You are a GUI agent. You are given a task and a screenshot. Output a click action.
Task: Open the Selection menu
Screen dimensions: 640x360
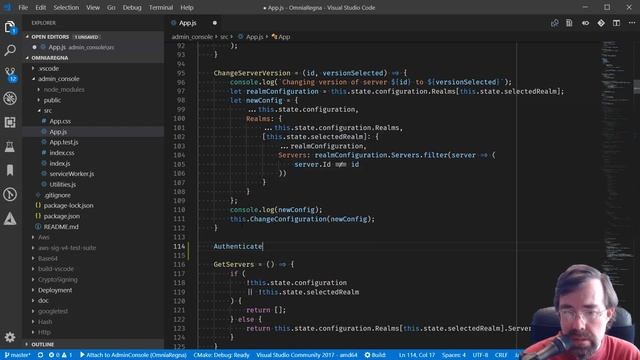(x=66, y=7)
